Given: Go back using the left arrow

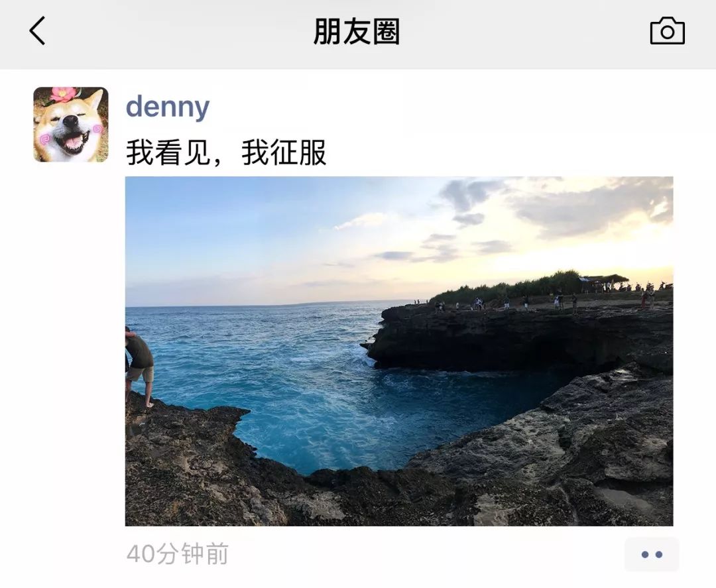Looking at the screenshot, I should click(37, 31).
